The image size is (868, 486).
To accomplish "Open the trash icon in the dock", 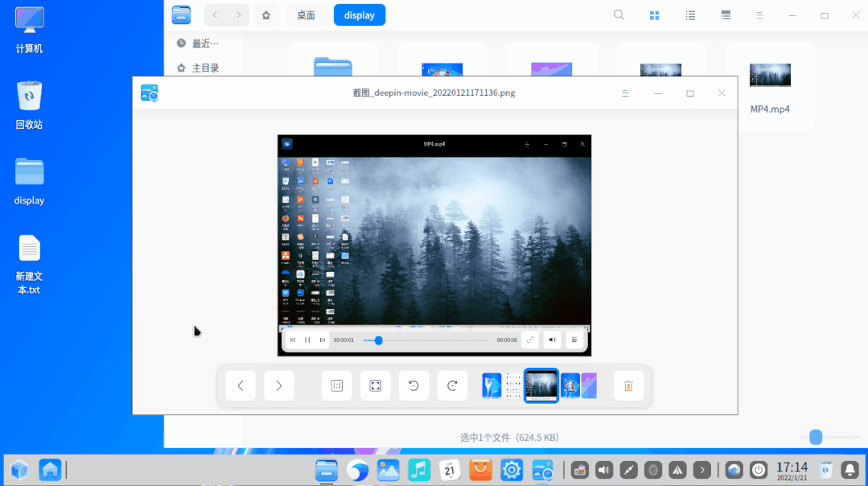I will (825, 471).
